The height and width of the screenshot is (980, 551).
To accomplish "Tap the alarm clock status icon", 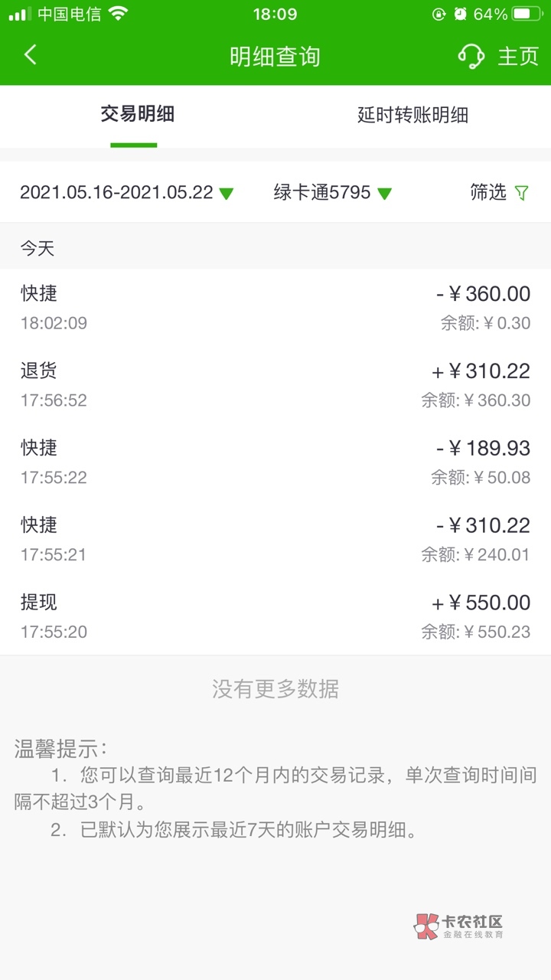I will click(460, 14).
